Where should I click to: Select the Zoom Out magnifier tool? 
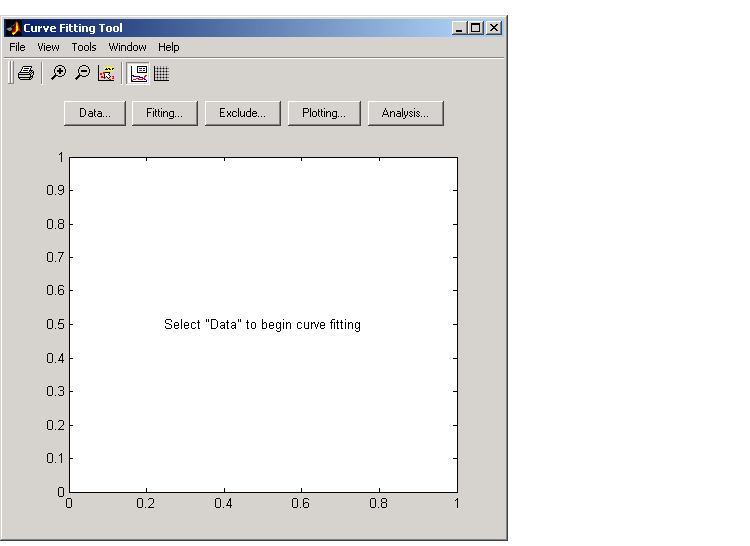click(83, 73)
